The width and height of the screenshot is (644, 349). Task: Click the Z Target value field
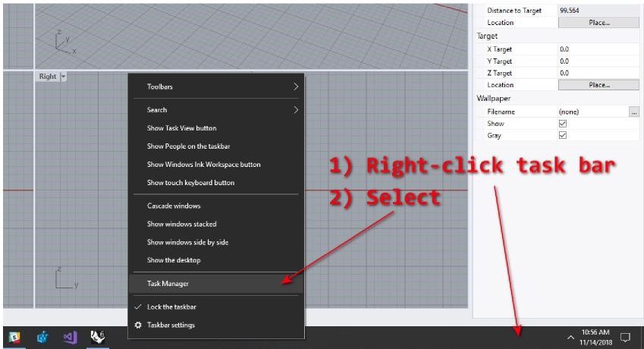[598, 73]
